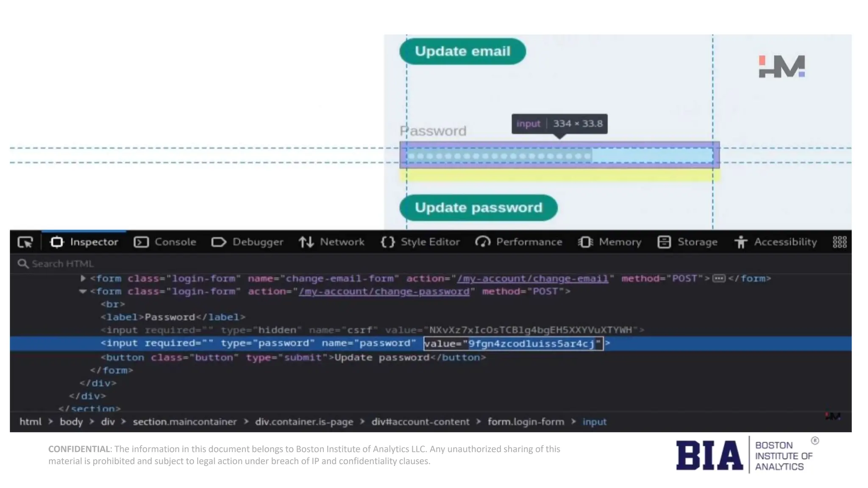The width and height of the screenshot is (868, 488).
Task: Expand the collapsed form ellipsis badge
Action: coord(719,279)
